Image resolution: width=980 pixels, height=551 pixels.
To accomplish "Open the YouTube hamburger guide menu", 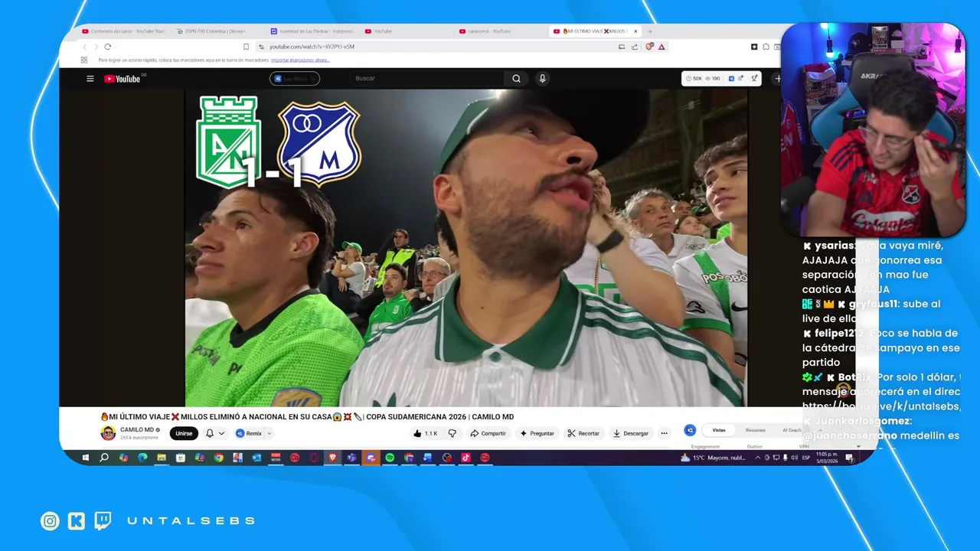I will pos(90,79).
